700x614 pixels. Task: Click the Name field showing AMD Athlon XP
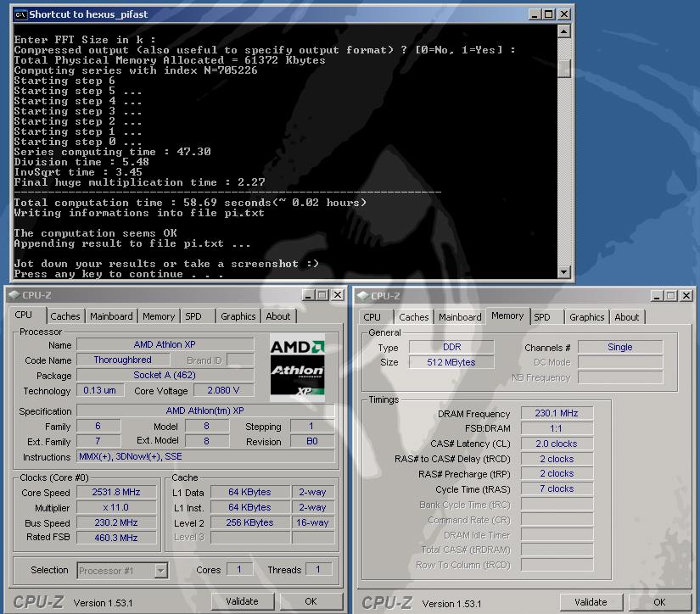click(165, 344)
